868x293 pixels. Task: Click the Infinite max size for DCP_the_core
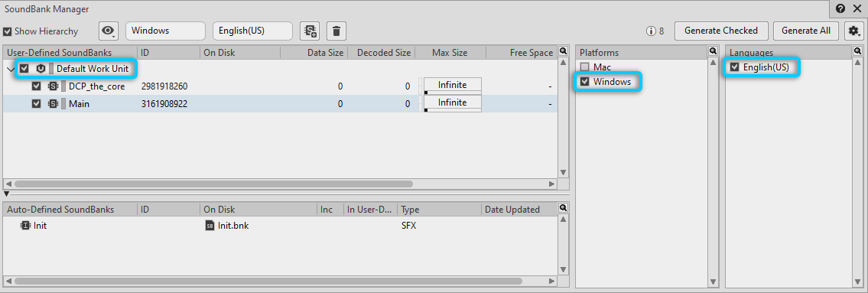[x=452, y=85]
